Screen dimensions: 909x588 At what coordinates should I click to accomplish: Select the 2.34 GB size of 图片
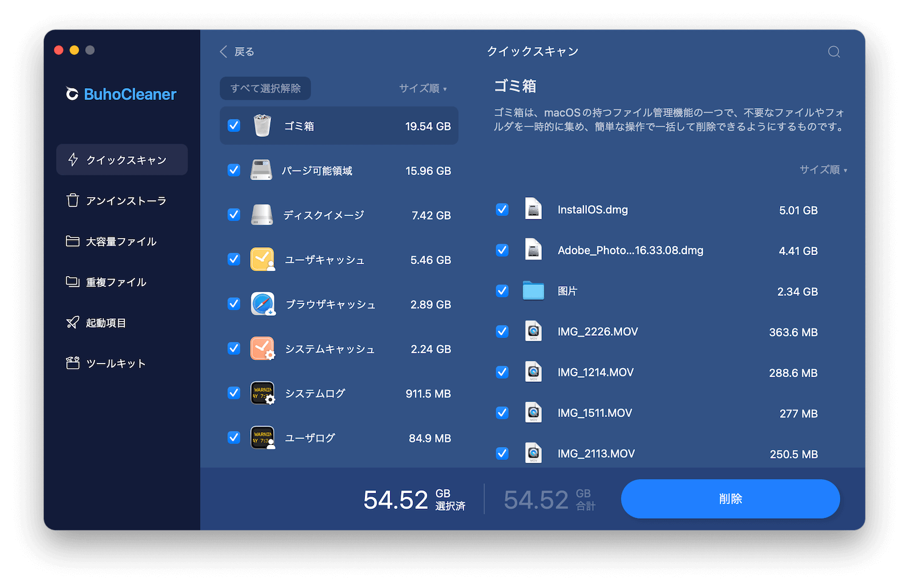(x=798, y=291)
